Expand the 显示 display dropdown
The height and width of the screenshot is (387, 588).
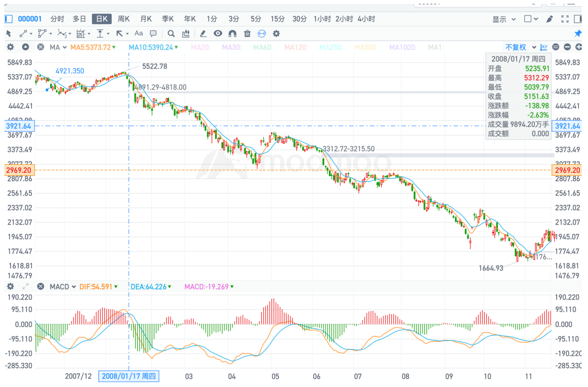click(504, 19)
